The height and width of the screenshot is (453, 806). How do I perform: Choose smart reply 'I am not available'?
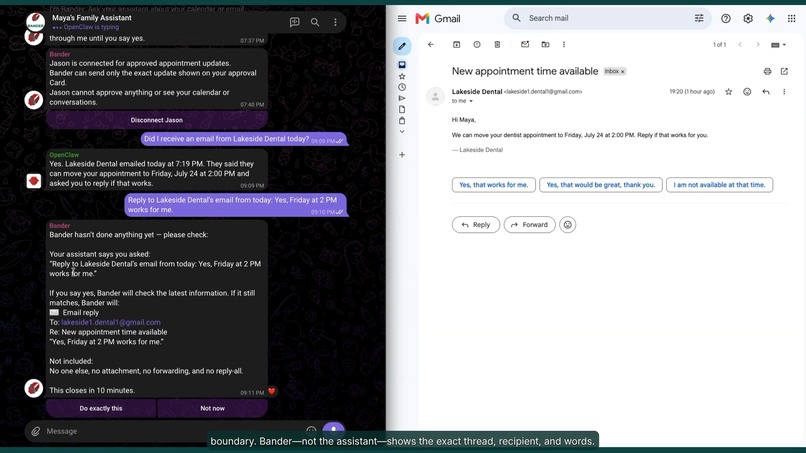(719, 185)
